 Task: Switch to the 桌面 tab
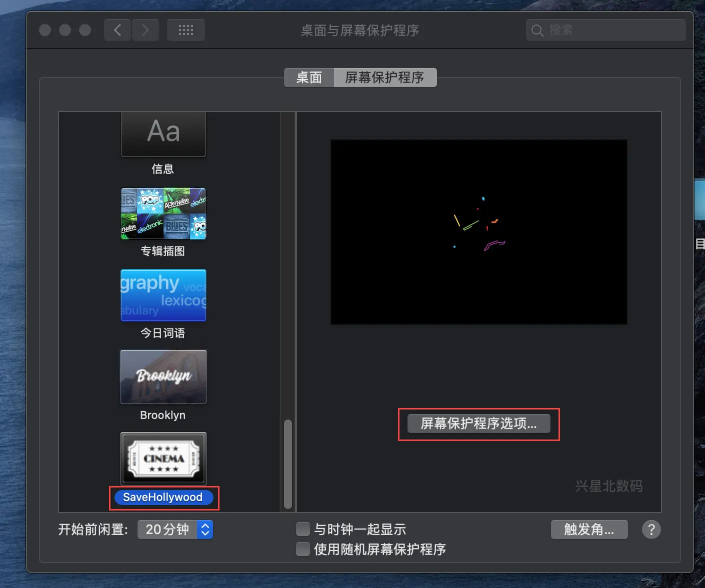click(309, 77)
